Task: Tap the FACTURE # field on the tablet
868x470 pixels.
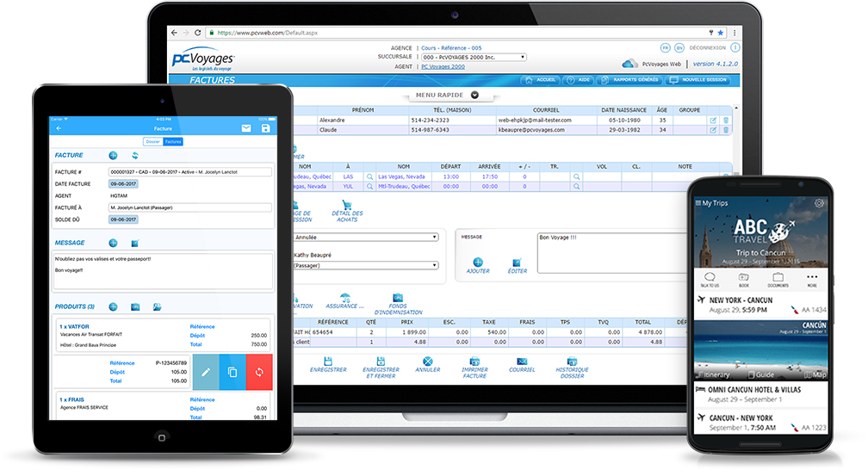Action: pos(189,172)
